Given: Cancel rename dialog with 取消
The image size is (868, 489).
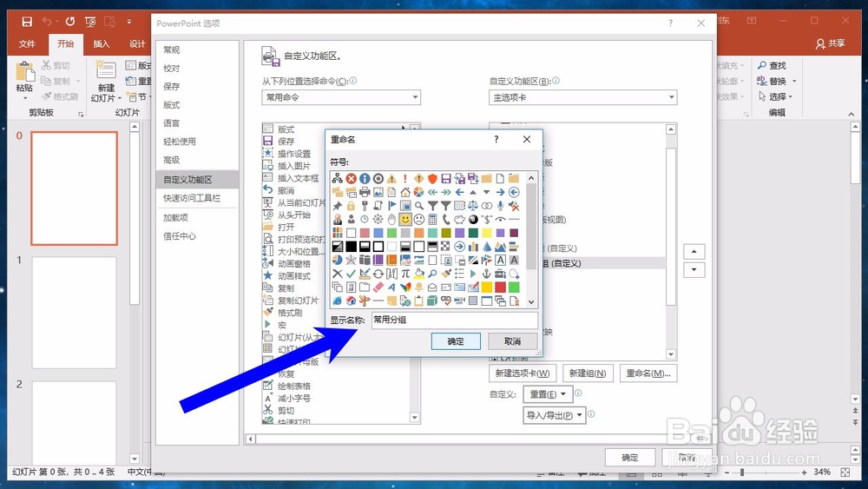Looking at the screenshot, I should tap(513, 341).
